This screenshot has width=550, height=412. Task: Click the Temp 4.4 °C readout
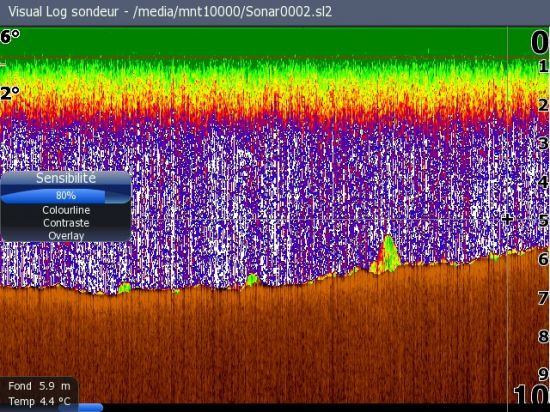tap(39, 401)
